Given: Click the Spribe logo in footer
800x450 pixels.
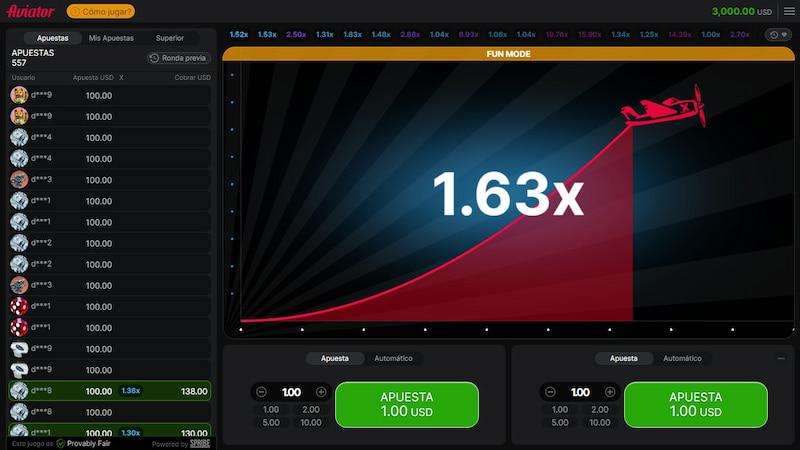Looking at the screenshot, I should tap(200, 443).
